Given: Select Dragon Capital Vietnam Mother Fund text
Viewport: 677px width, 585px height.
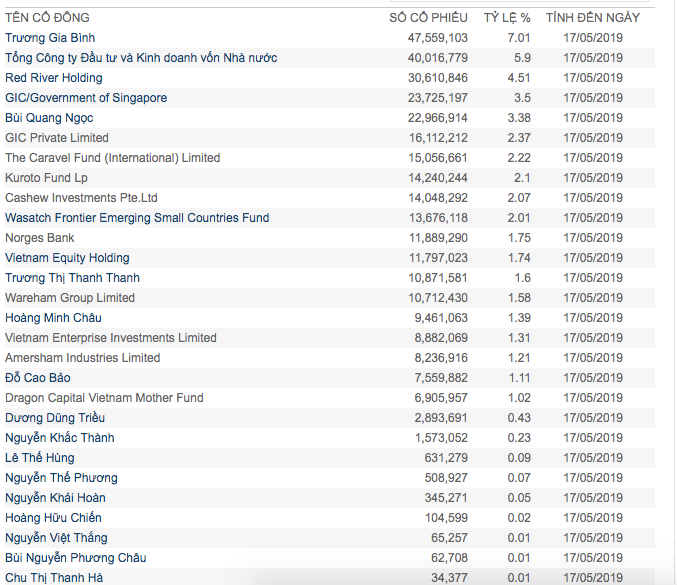Looking at the screenshot, I should 104,398.
